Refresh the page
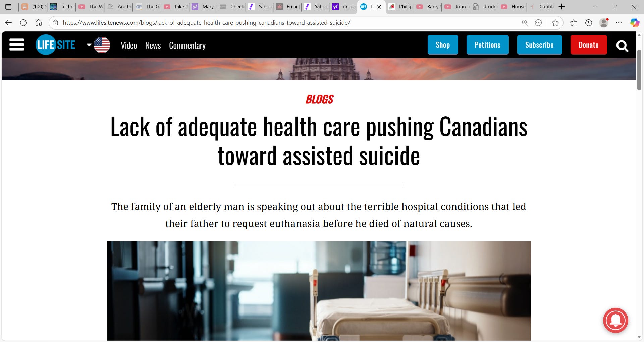 coord(23,23)
